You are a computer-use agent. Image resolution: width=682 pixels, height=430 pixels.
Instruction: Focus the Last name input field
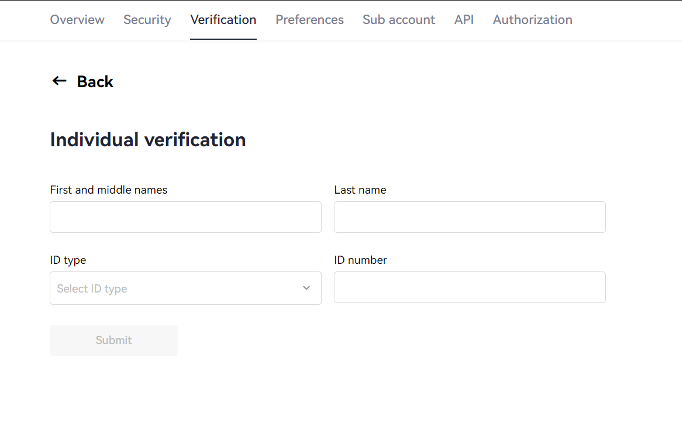coord(470,217)
